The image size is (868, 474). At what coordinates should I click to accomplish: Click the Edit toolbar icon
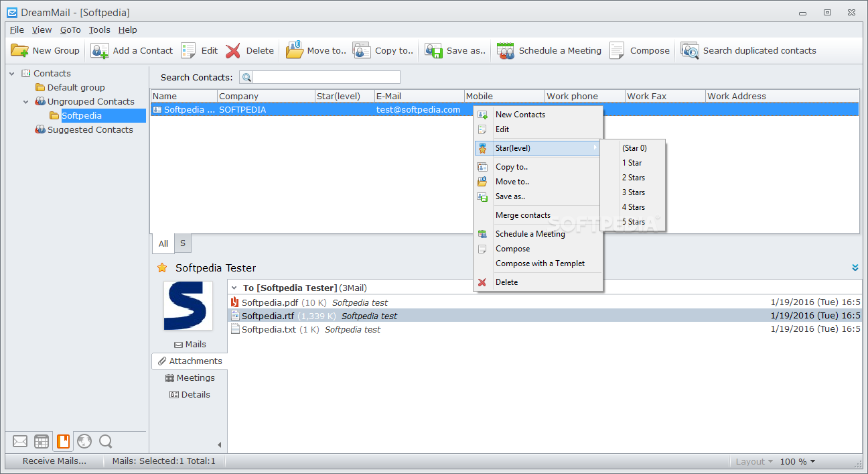pyautogui.click(x=188, y=50)
